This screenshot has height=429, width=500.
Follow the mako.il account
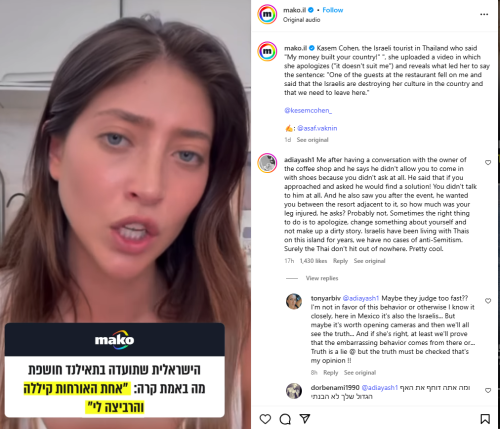(x=333, y=10)
